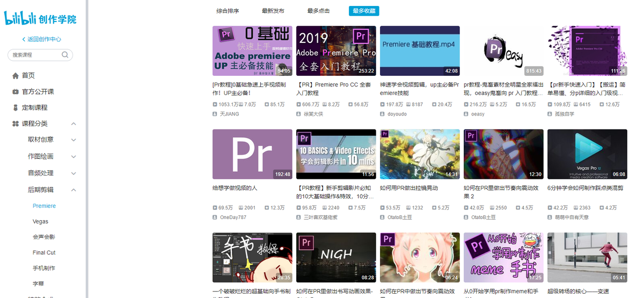The height and width of the screenshot is (298, 644).
Task: Click author icon beside 天JIANG
Action: click(215, 114)
